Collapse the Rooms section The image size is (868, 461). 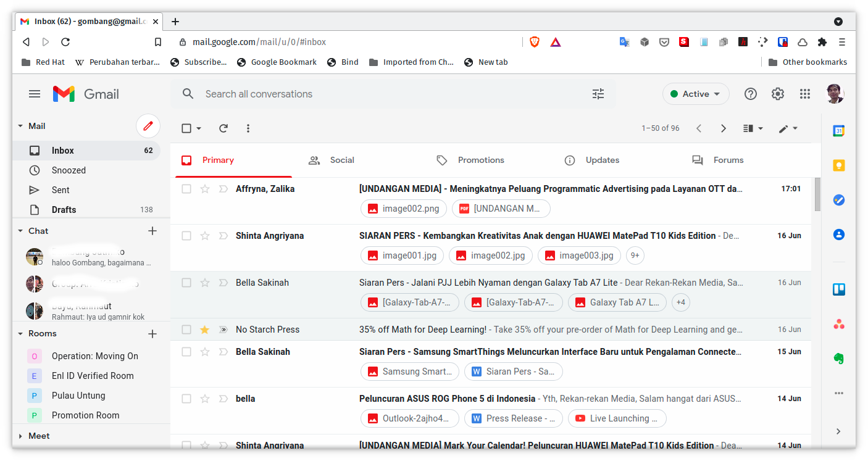20,334
